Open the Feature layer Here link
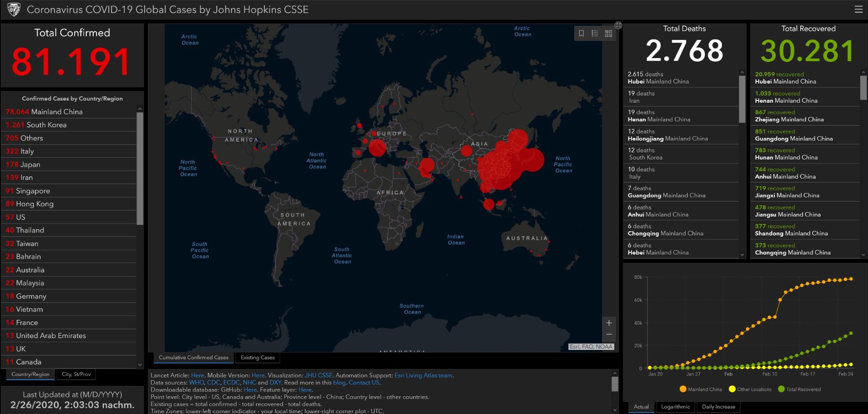The image size is (868, 414). pos(305,390)
